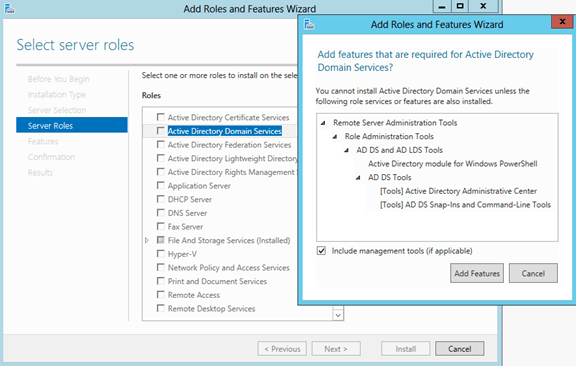Select Role Administration Tools tree item
The width and height of the screenshot is (576, 366).
[x=389, y=136]
